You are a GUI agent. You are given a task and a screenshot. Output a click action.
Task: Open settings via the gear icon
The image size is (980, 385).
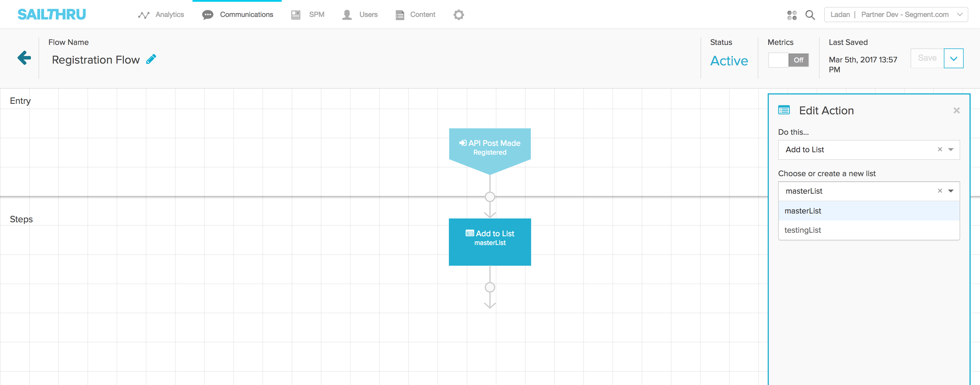pos(459,15)
